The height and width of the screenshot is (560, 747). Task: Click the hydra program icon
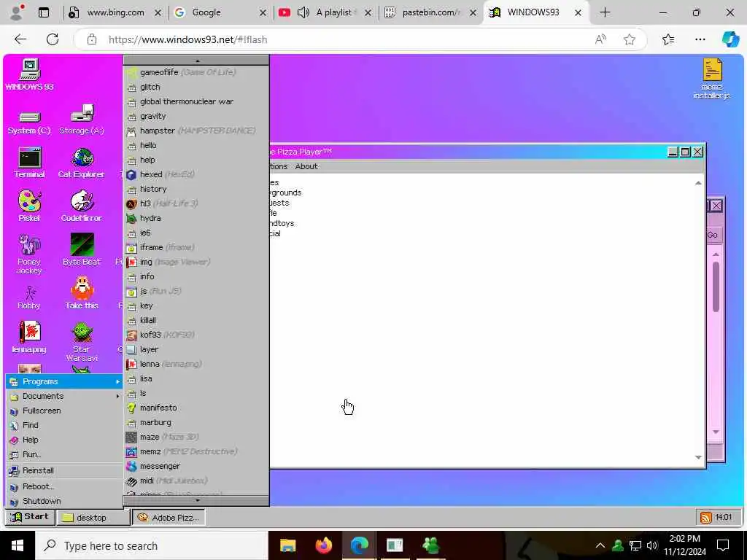pyautogui.click(x=131, y=219)
